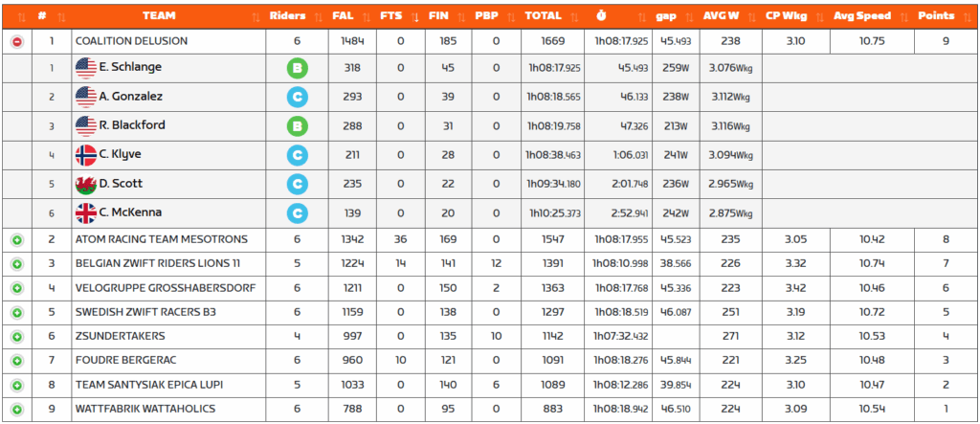Click A. Gonzalez's blue C category badge
Screen dimensions: 980x424
pos(297,97)
